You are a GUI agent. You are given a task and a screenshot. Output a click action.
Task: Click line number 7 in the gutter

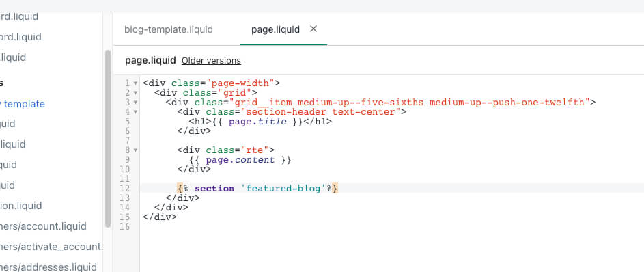click(x=127, y=141)
